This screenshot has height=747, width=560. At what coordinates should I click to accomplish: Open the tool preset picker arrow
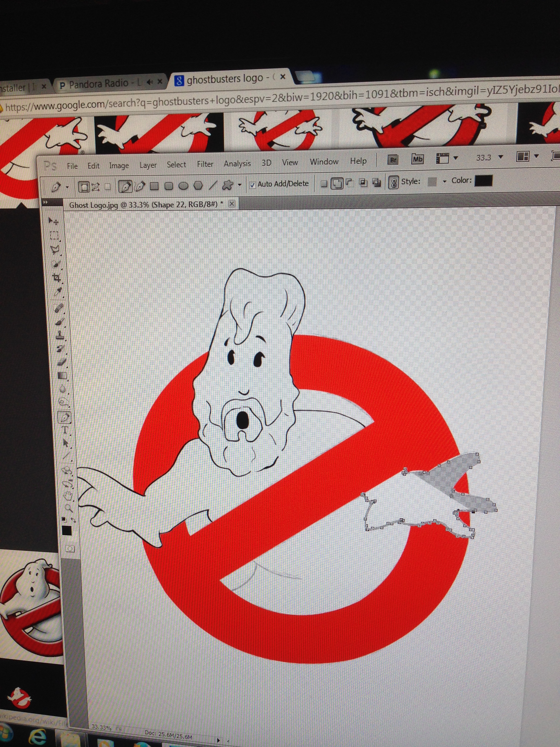click(67, 187)
